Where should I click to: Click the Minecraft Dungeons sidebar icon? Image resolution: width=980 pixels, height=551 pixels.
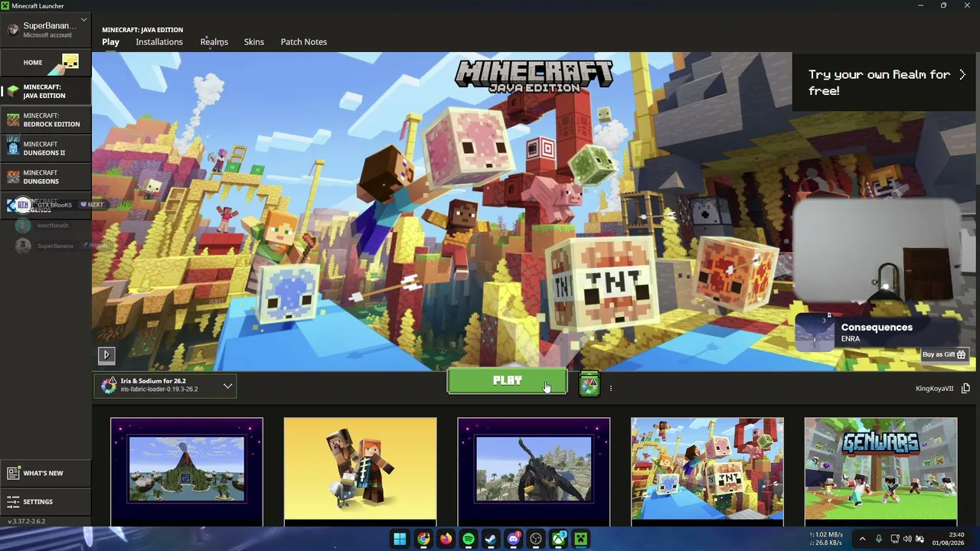13,178
